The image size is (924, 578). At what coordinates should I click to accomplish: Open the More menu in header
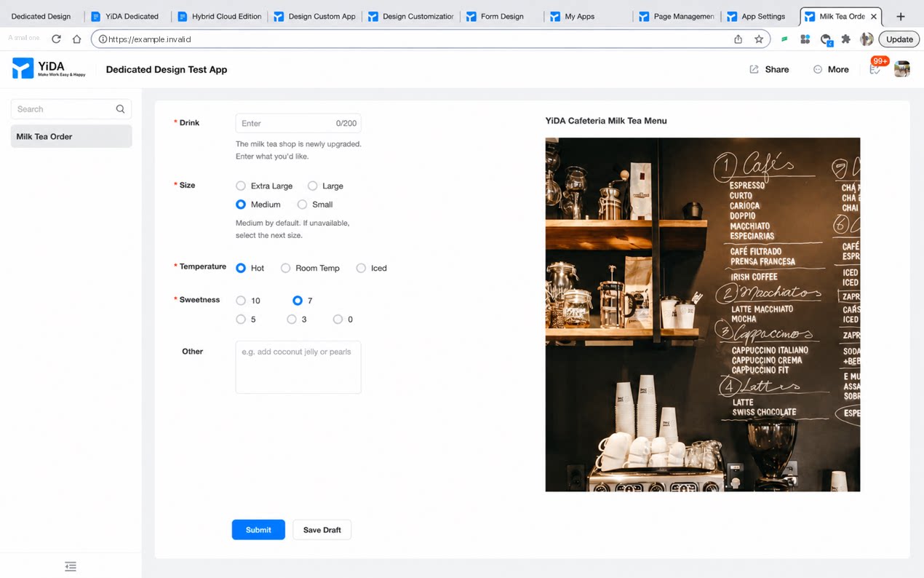[x=831, y=69]
